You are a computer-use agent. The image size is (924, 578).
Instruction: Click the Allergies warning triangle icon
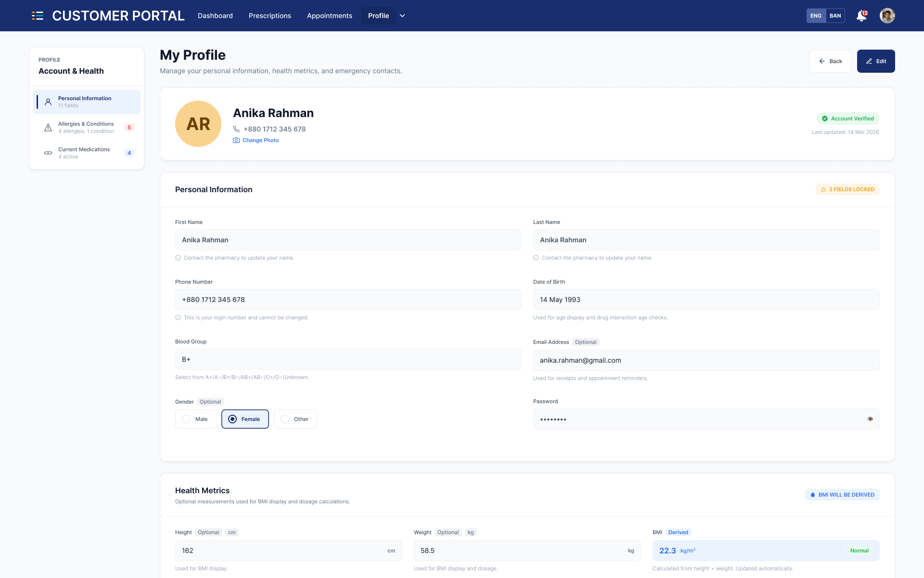[x=48, y=128]
